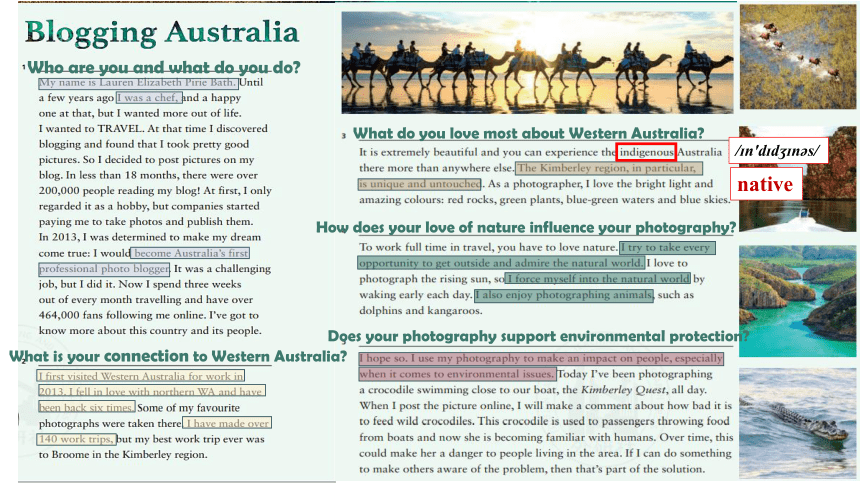Click the red 'native' definition label
The height and width of the screenshot is (484, 860).
(x=766, y=184)
